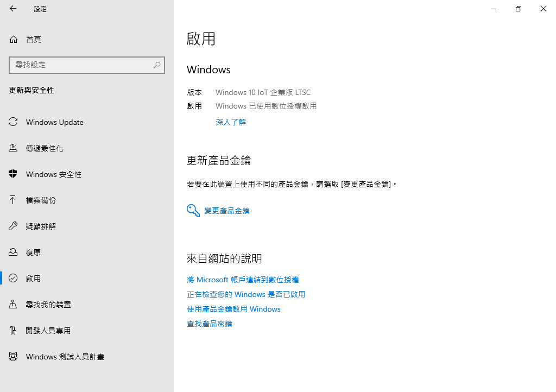Open the Windows 安全性 section
This screenshot has height=392, width=556.
[x=87, y=174]
